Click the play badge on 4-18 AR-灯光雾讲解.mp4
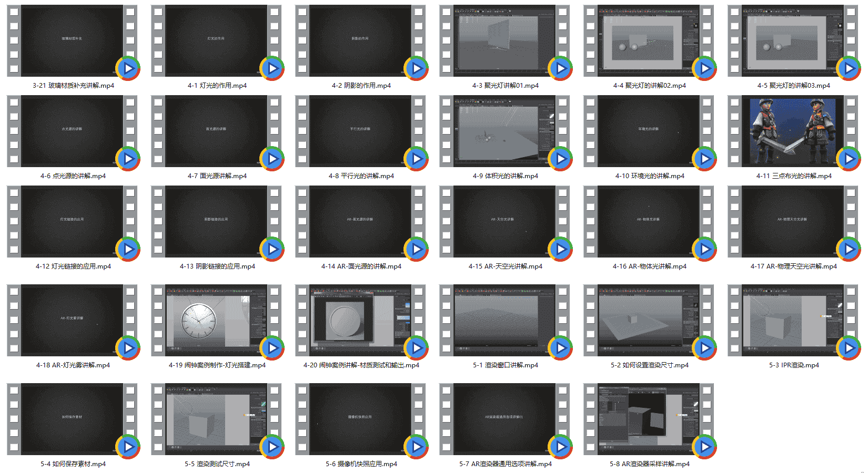The width and height of the screenshot is (868, 473). [x=128, y=348]
